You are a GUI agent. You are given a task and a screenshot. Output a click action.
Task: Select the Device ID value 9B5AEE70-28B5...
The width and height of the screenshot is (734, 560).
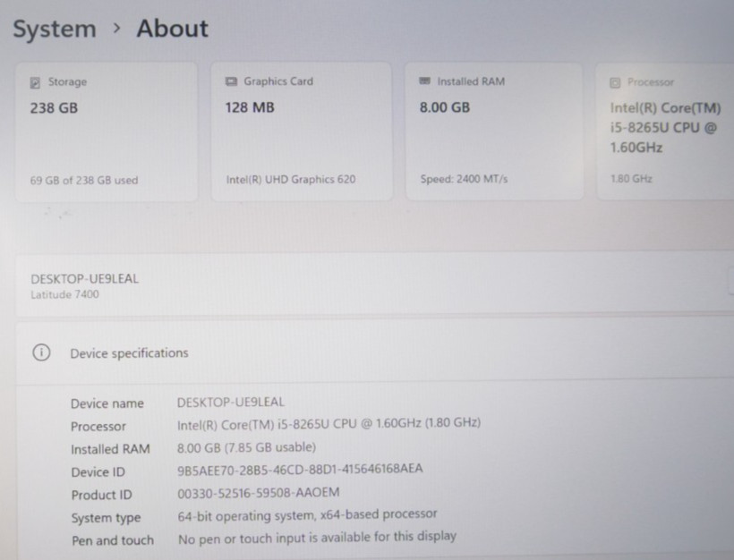pyautogui.click(x=300, y=470)
